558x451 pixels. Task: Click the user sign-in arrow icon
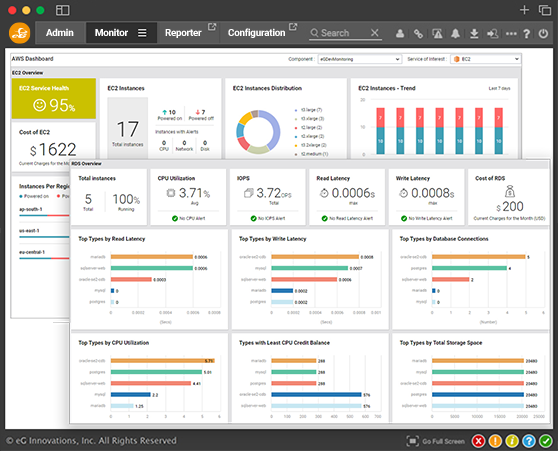pyautogui.click(x=492, y=33)
